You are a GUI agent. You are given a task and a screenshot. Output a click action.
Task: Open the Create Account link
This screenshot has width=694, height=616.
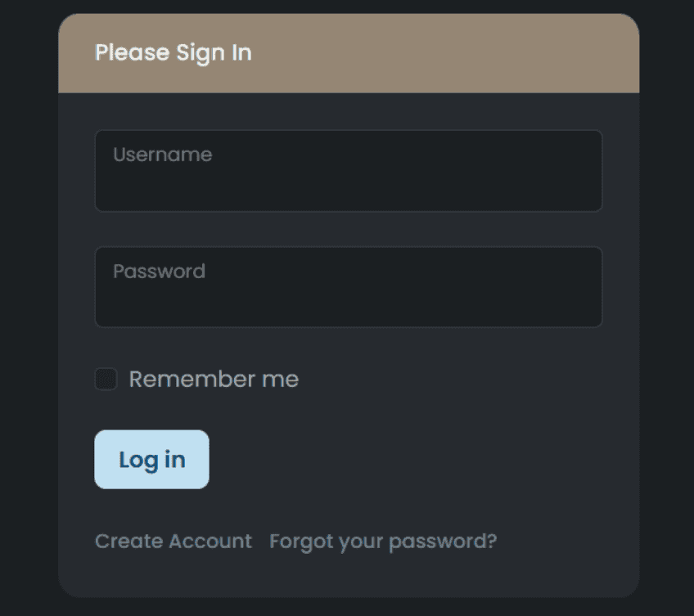[x=173, y=542]
